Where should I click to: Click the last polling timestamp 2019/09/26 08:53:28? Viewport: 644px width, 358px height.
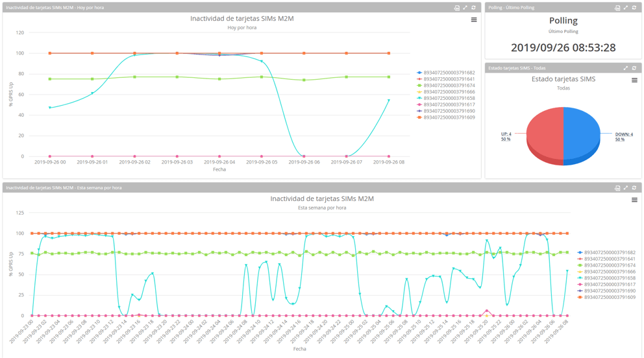click(x=563, y=48)
